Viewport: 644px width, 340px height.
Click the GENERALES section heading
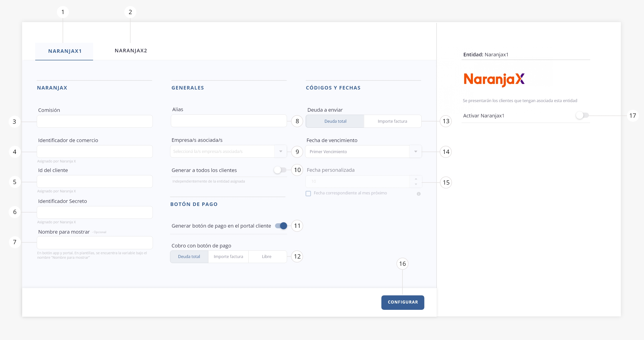pyautogui.click(x=188, y=88)
